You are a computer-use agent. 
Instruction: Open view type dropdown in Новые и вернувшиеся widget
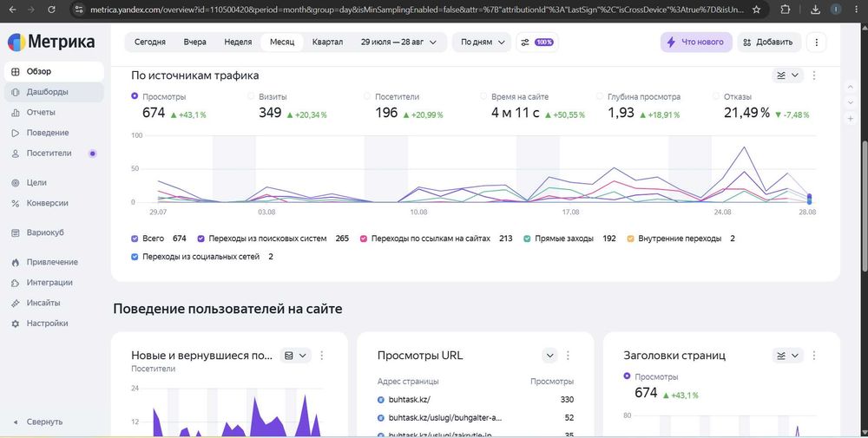[x=296, y=356]
